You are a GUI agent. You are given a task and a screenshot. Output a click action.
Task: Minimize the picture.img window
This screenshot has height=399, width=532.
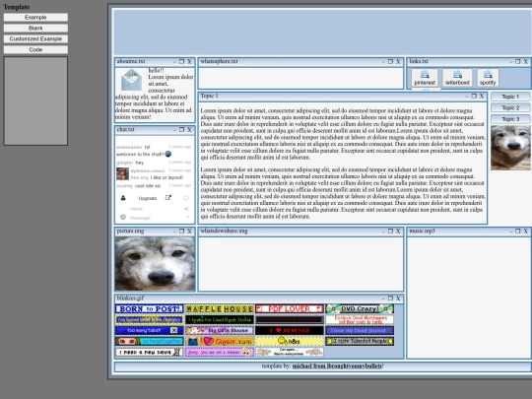pyautogui.click(x=174, y=232)
